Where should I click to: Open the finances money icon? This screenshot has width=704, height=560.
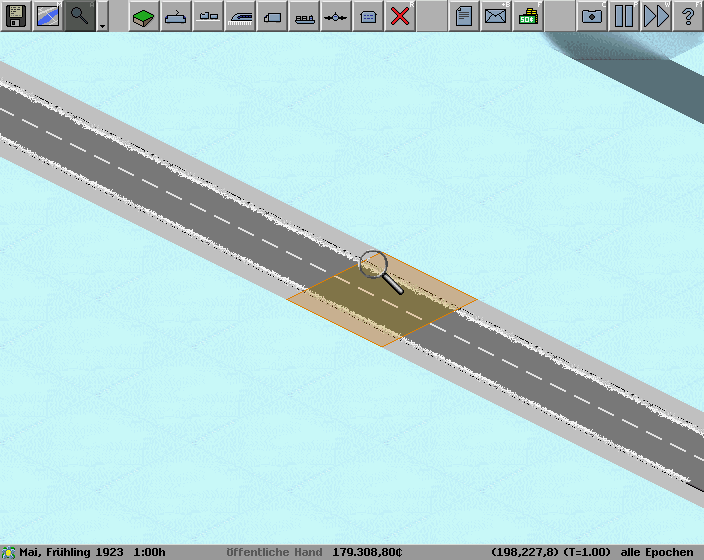(x=527, y=16)
